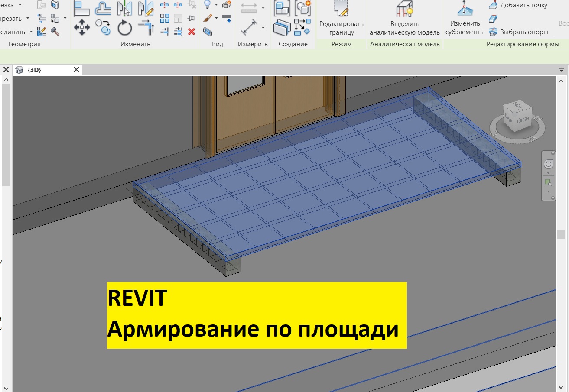The image size is (569, 392).
Task: Open the Вырезать dropdown arrow
Action: (27, 18)
